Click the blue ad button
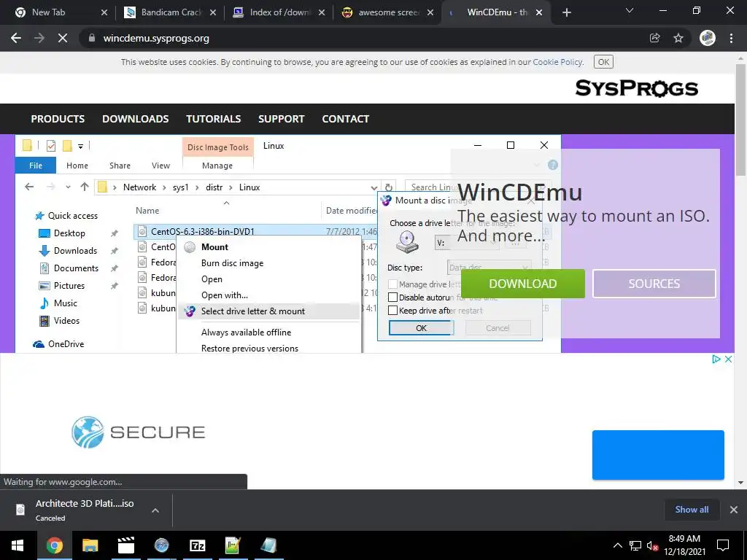 (x=658, y=455)
